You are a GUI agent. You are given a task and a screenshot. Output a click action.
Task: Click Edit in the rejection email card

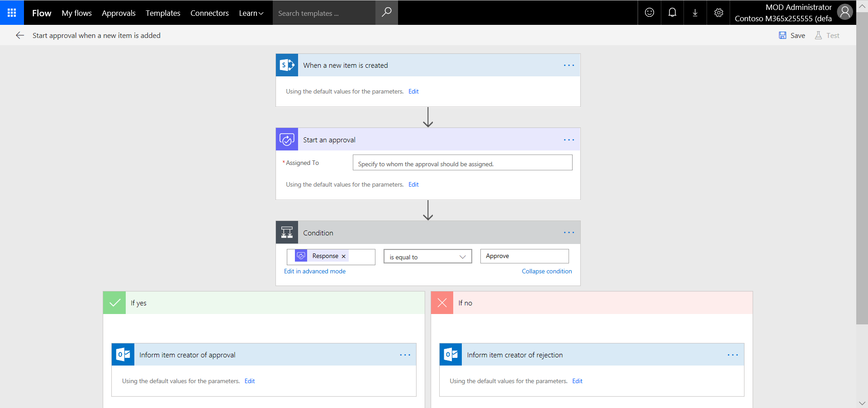[x=577, y=381]
